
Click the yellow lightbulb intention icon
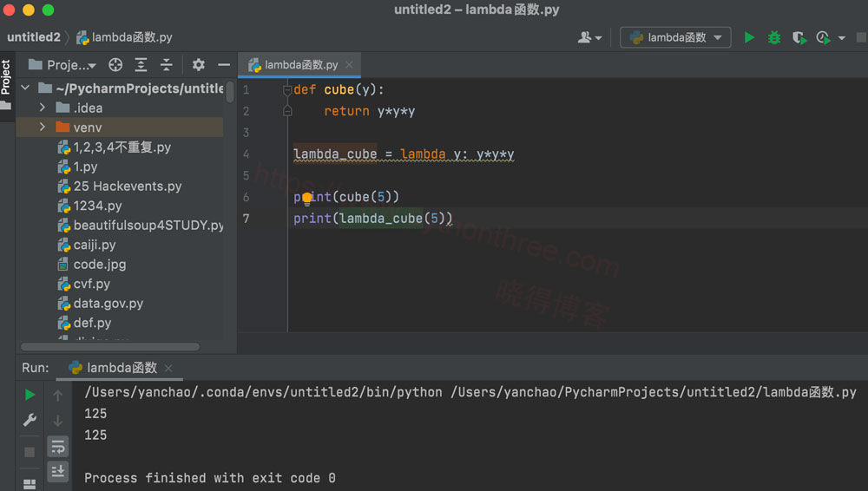(x=307, y=198)
